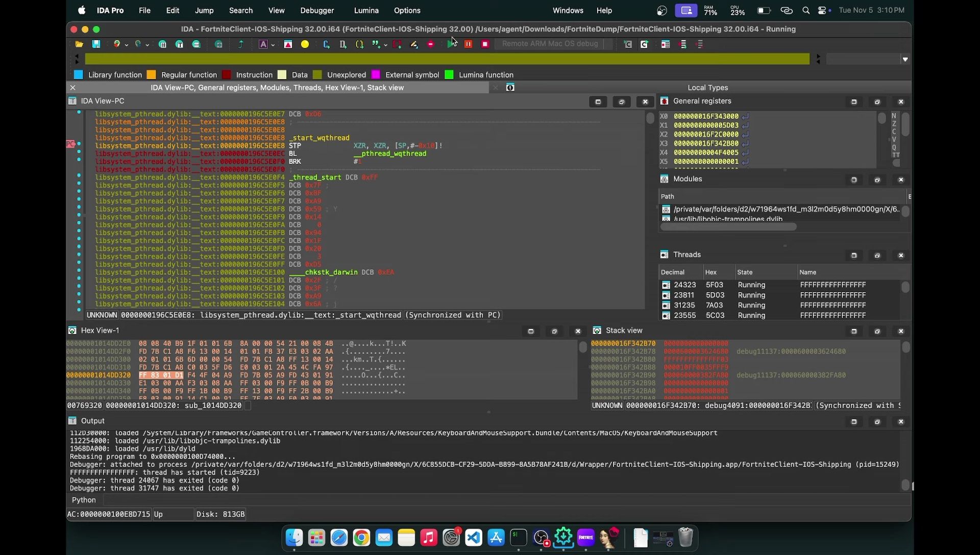Click the Jump back arrow icon
Image resolution: width=980 pixels, height=555 pixels.
[117, 44]
